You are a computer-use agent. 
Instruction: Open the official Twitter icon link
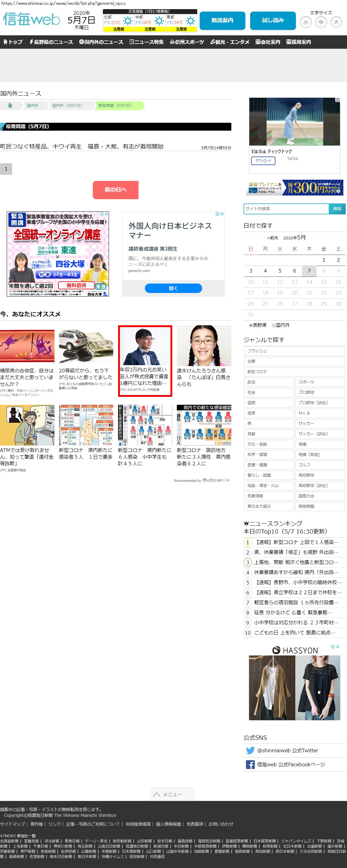click(250, 750)
